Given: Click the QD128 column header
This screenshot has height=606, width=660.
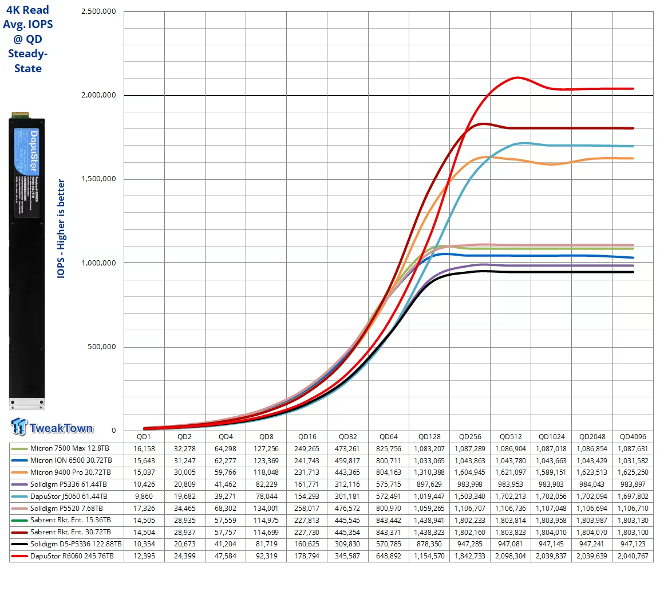Looking at the screenshot, I should pyautogui.click(x=429, y=437).
